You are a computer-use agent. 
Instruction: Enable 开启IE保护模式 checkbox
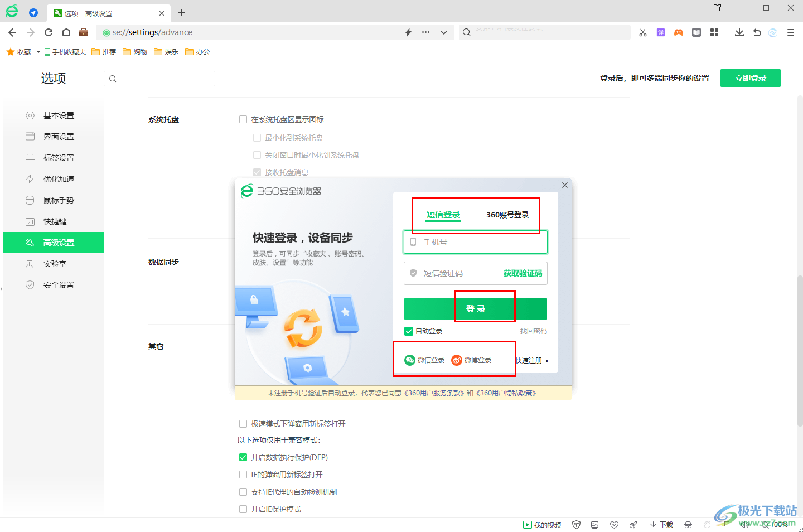[x=243, y=509]
